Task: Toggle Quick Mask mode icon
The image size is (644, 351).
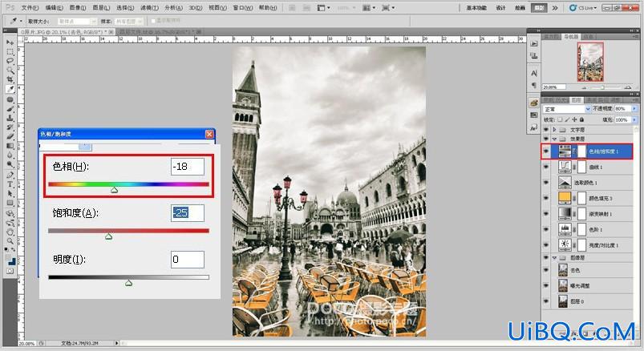Action: point(10,271)
